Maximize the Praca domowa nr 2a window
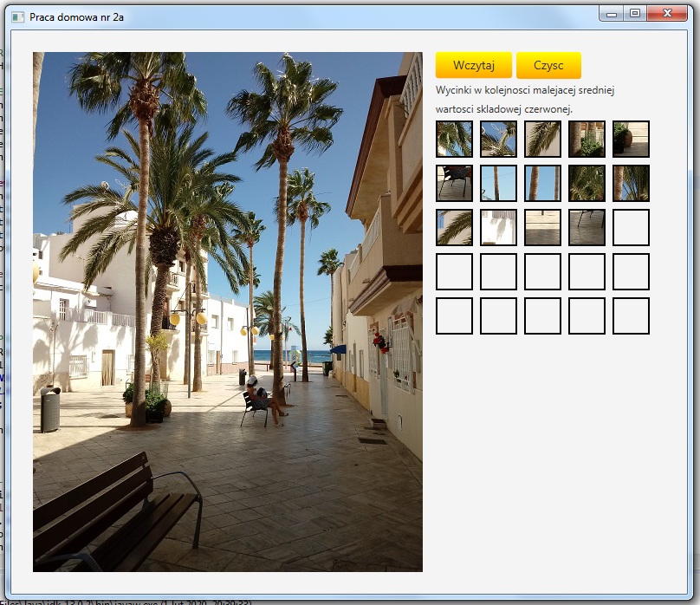Viewport: 700px width, 605px height. tap(635, 13)
